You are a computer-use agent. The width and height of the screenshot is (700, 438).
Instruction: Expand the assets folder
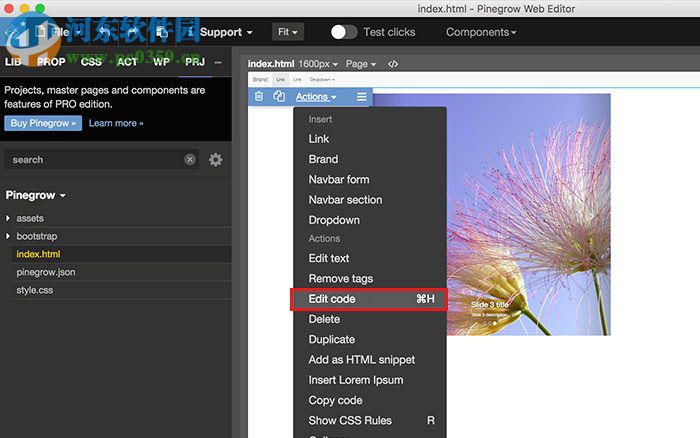coord(8,218)
